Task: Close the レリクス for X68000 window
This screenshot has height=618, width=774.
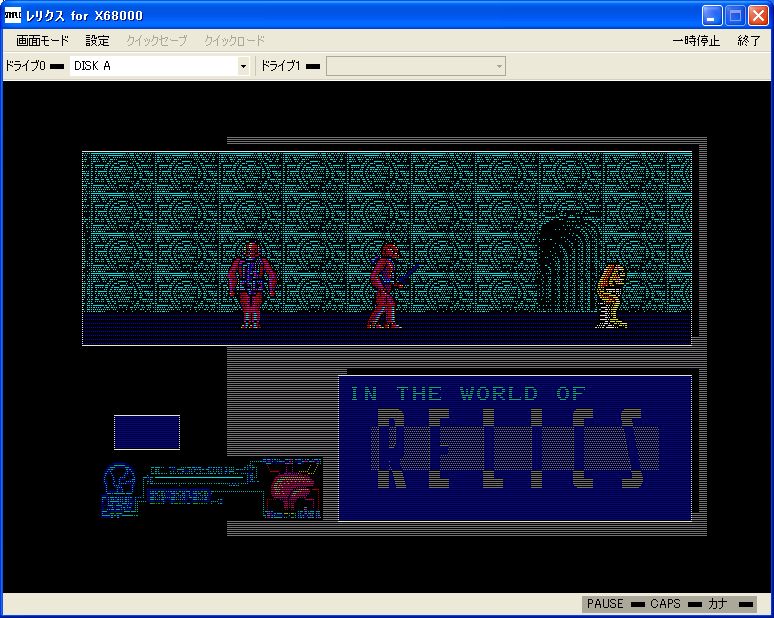Action: (x=758, y=16)
